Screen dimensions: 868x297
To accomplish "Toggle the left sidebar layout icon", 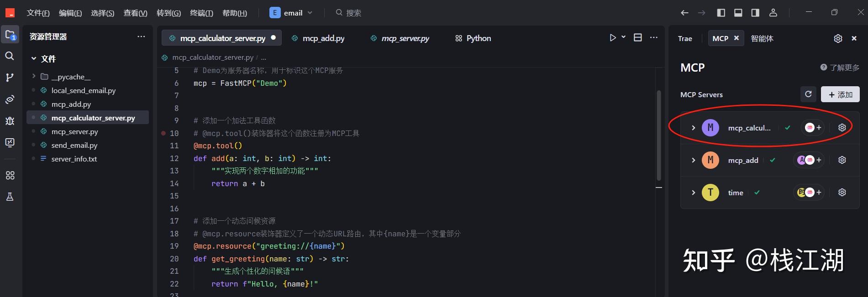I will click(721, 13).
